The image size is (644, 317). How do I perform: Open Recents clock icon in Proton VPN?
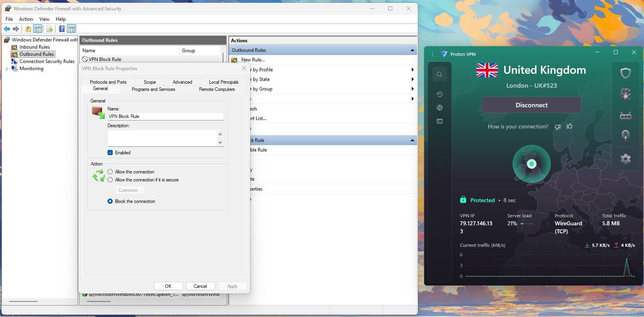coord(439,94)
